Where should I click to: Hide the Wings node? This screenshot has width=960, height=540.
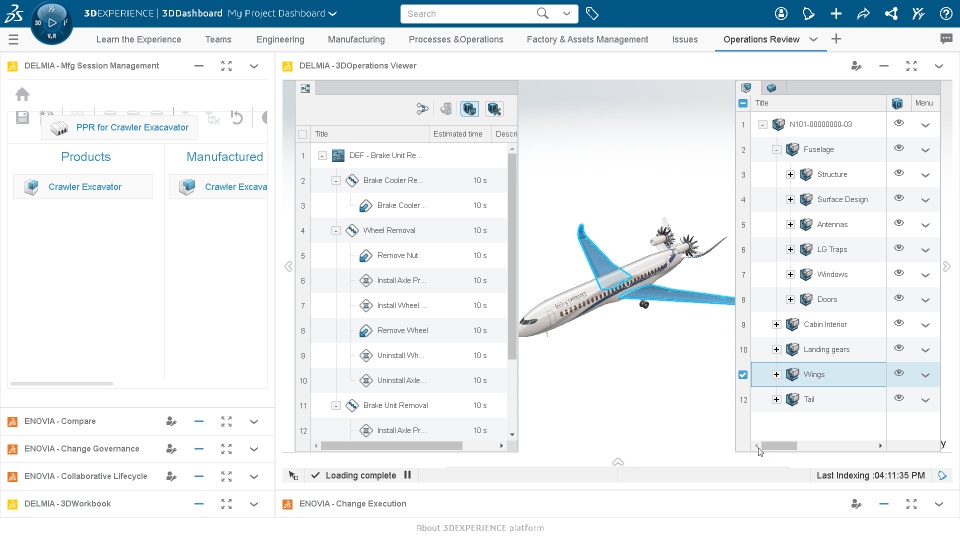tap(899, 373)
